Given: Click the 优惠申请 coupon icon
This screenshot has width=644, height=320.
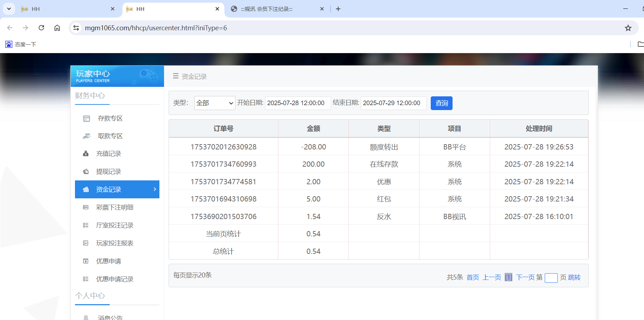Looking at the screenshot, I should [86, 261].
